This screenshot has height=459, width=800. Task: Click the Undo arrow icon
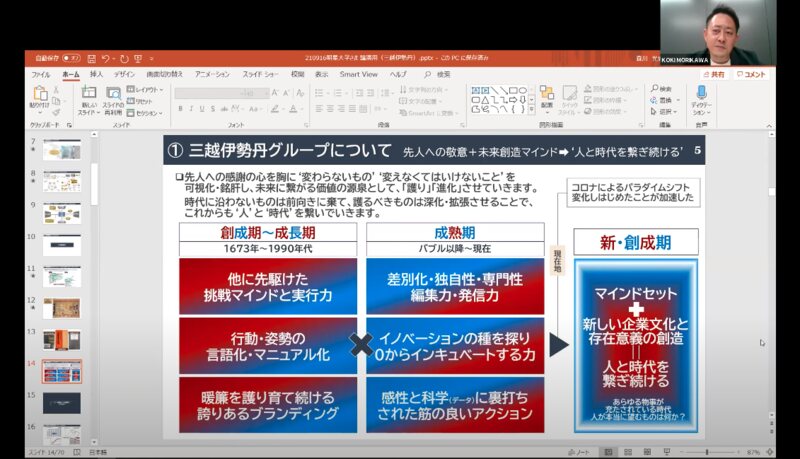point(107,59)
